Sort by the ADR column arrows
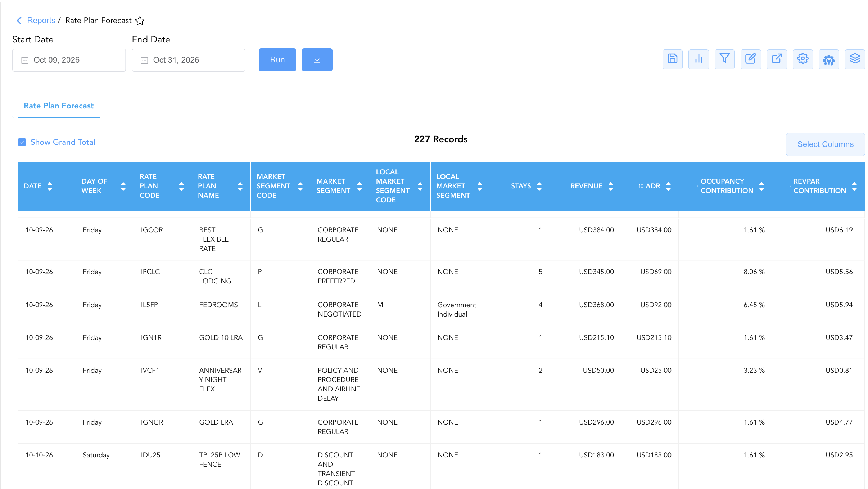 [x=668, y=186]
